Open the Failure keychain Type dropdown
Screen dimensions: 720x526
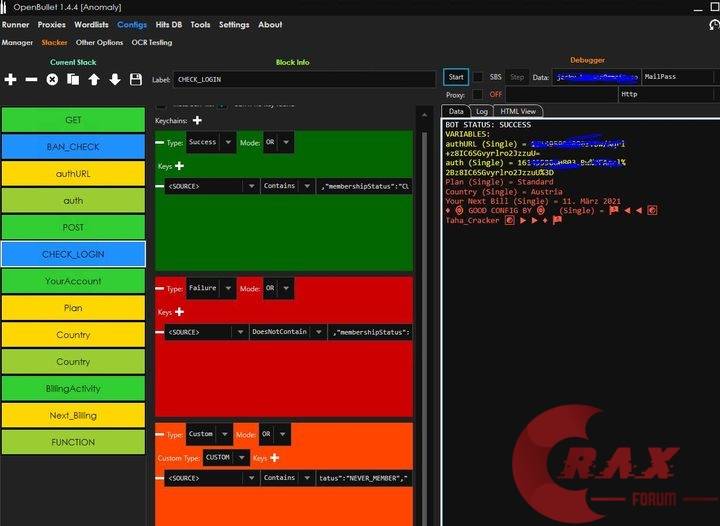click(211, 288)
